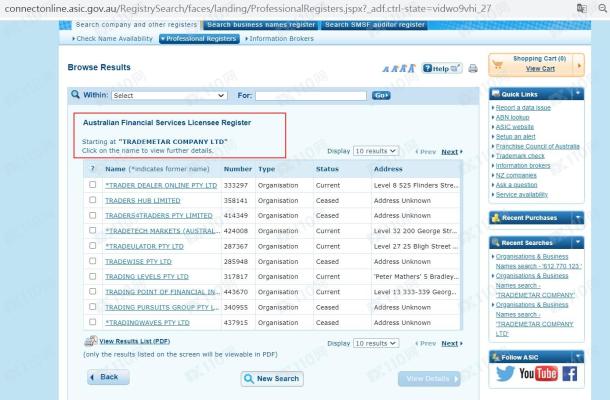Tick checkbox for TRADING LEVELS PTY LTD
Screen dimensions: 610x400
pyautogui.click(x=92, y=276)
